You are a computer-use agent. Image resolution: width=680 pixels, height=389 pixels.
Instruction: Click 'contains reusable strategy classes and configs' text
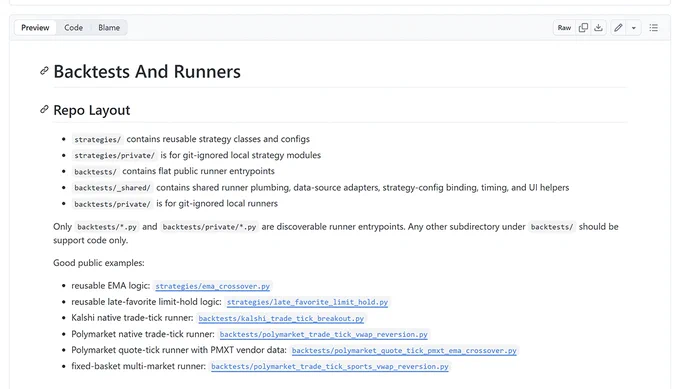218,139
